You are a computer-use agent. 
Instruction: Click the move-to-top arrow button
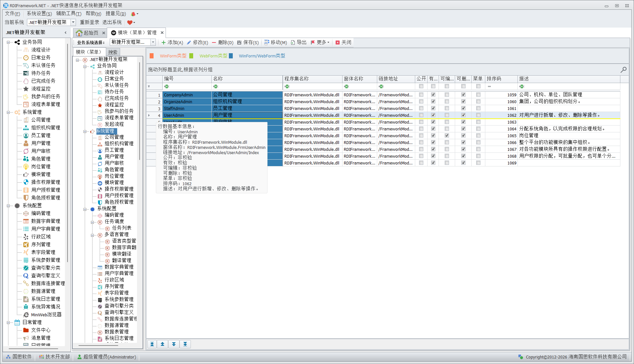click(x=152, y=344)
